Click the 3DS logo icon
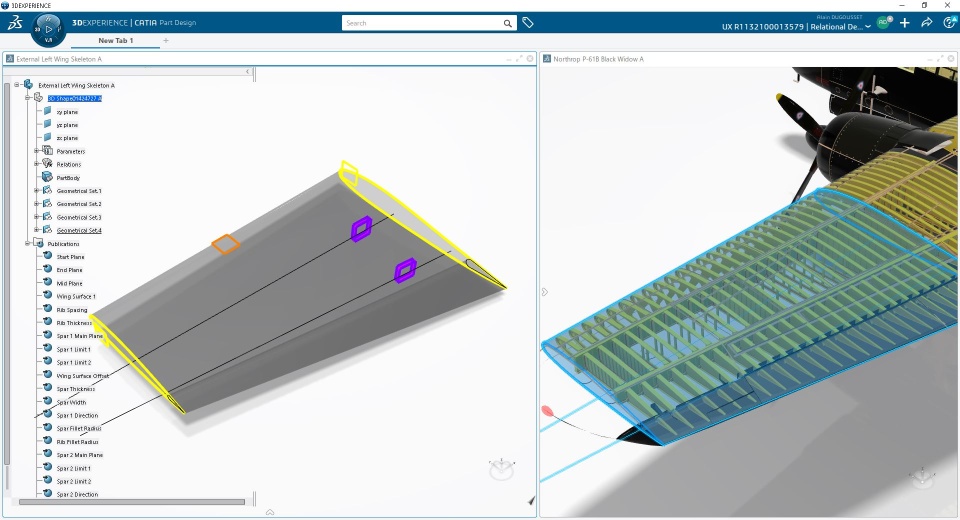The height and width of the screenshot is (520, 960). (x=15, y=23)
